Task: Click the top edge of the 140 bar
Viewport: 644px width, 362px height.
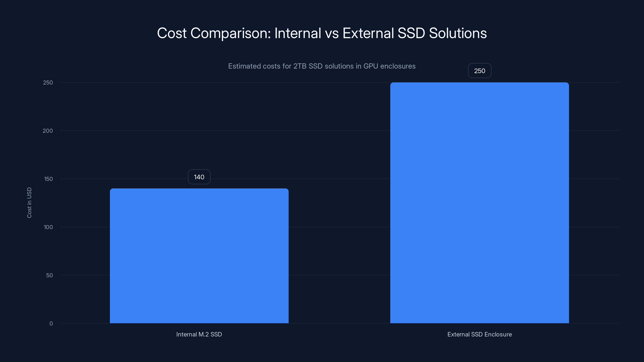Action: 199,189
